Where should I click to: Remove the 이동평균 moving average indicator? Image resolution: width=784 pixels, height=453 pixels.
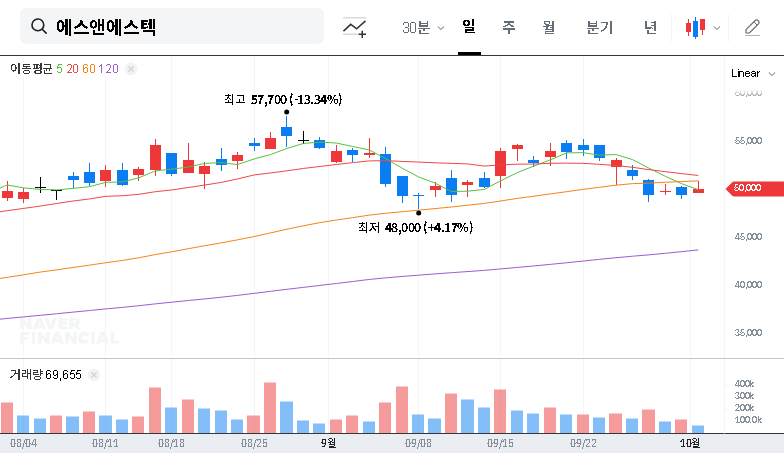click(131, 69)
